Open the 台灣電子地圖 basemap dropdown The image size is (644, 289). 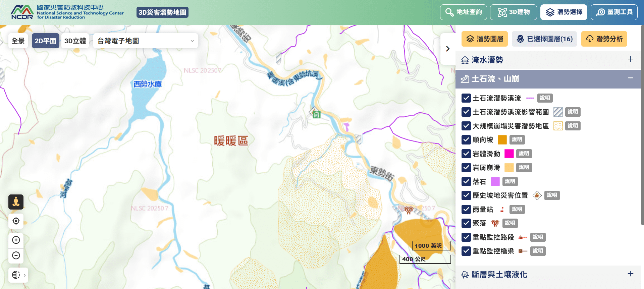click(x=145, y=41)
